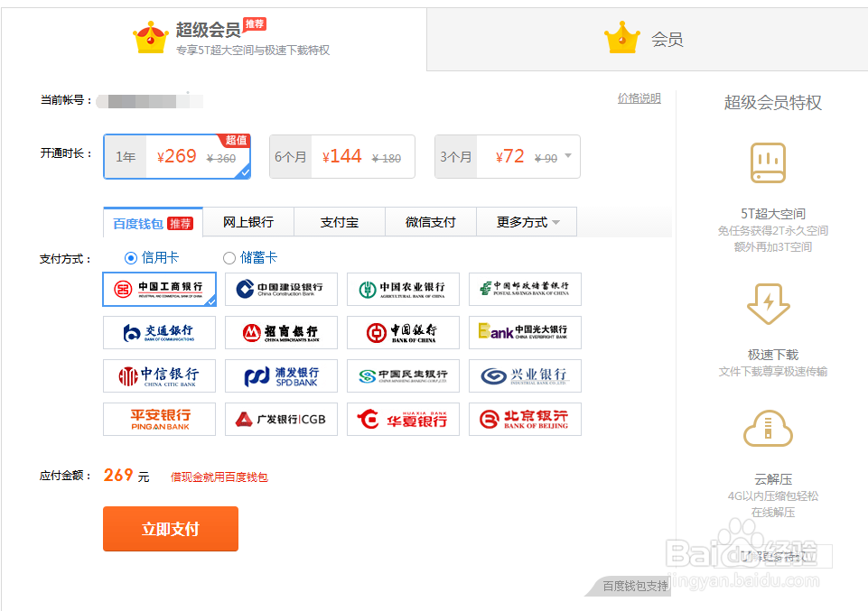Click the 极速下载 privilege title
Viewport: 868px width, 611px height.
773,355
